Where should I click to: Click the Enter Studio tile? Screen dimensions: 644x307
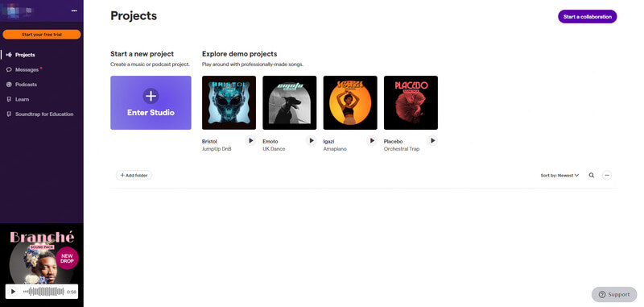tap(151, 103)
